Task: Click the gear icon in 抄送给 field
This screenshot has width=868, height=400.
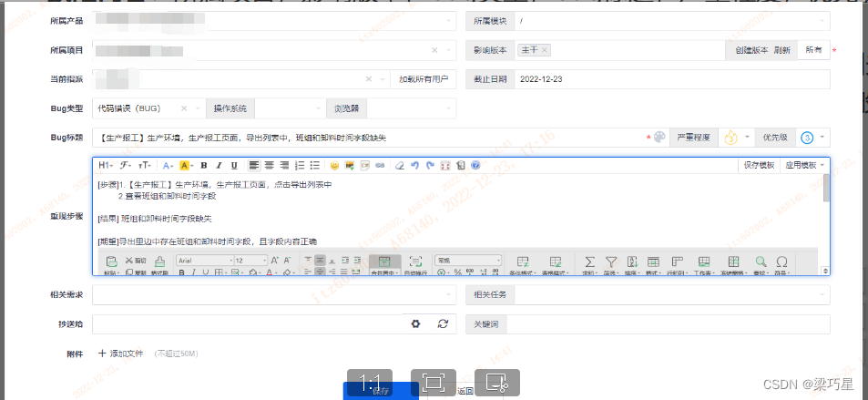Action: (415, 324)
